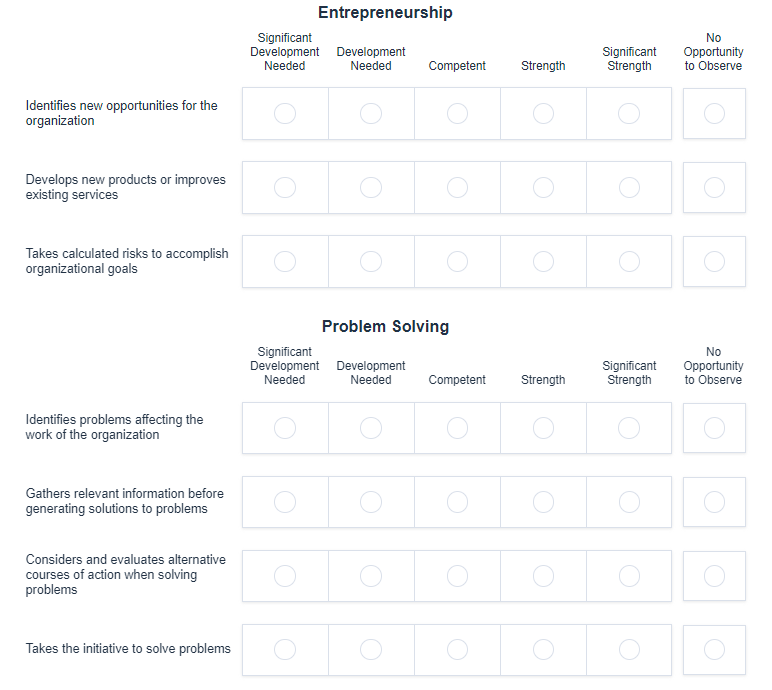This screenshot has width=772, height=690.
Task: Mark 'Takes calculated risks' as Competent
Action: 457,262
